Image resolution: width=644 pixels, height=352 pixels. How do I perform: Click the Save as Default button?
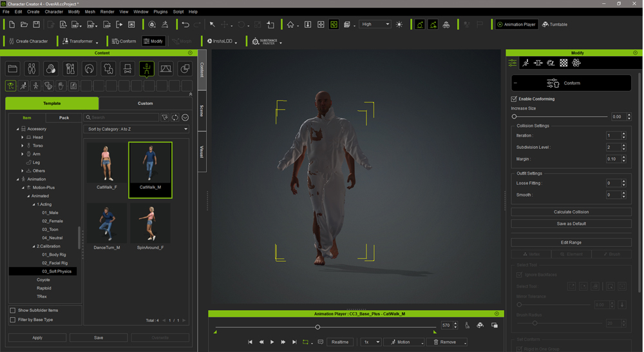click(x=571, y=224)
